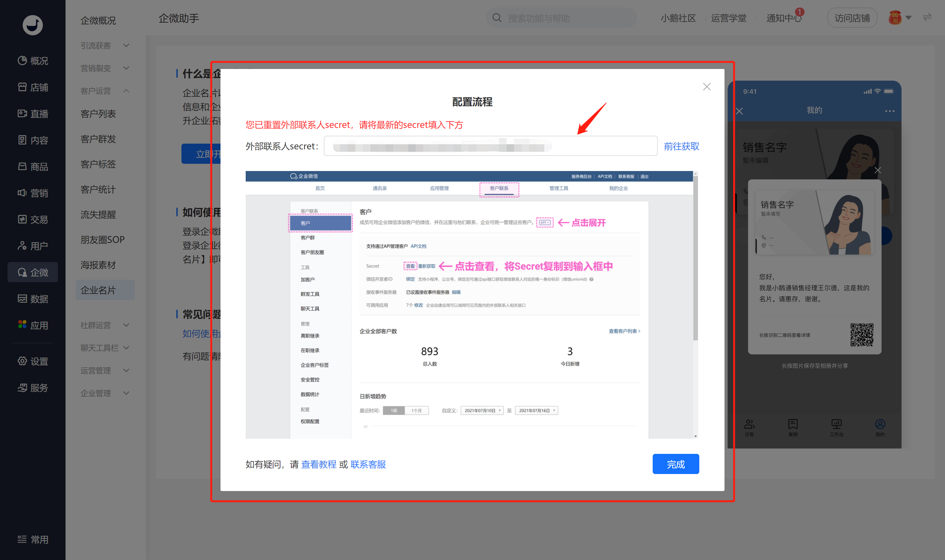945x560 pixels.
Task: Open 客户列表 in the submenu
Action: (x=98, y=114)
